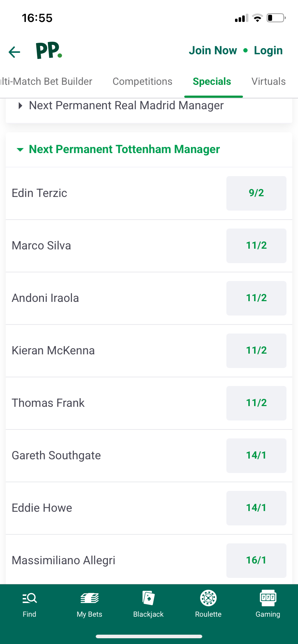The width and height of the screenshot is (298, 644).
Task: Open the Find search icon
Action: click(30, 598)
